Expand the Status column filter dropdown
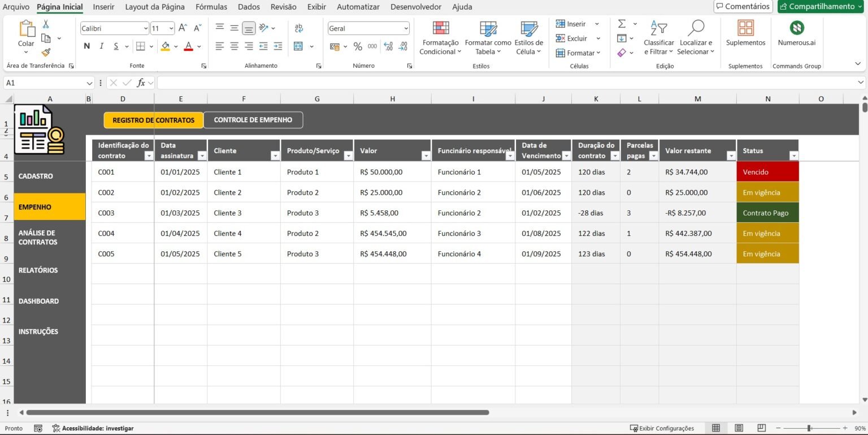This screenshot has height=435, width=868. tap(793, 156)
